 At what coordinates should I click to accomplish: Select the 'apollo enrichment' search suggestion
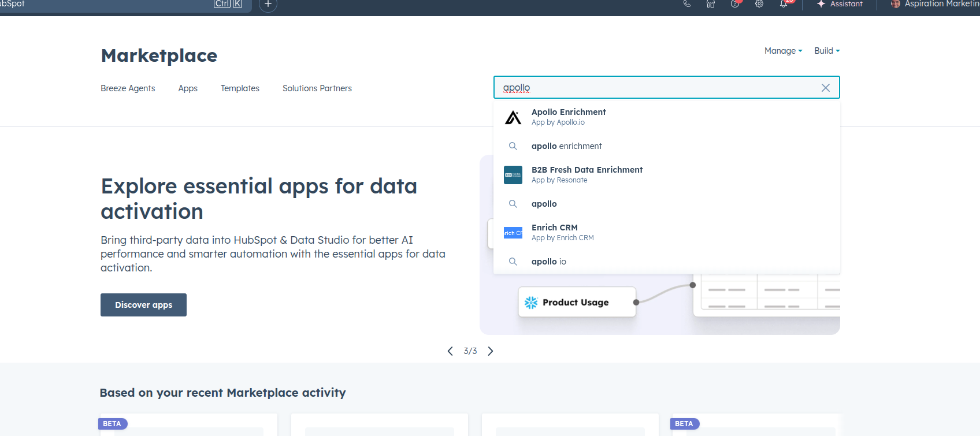[x=667, y=146]
